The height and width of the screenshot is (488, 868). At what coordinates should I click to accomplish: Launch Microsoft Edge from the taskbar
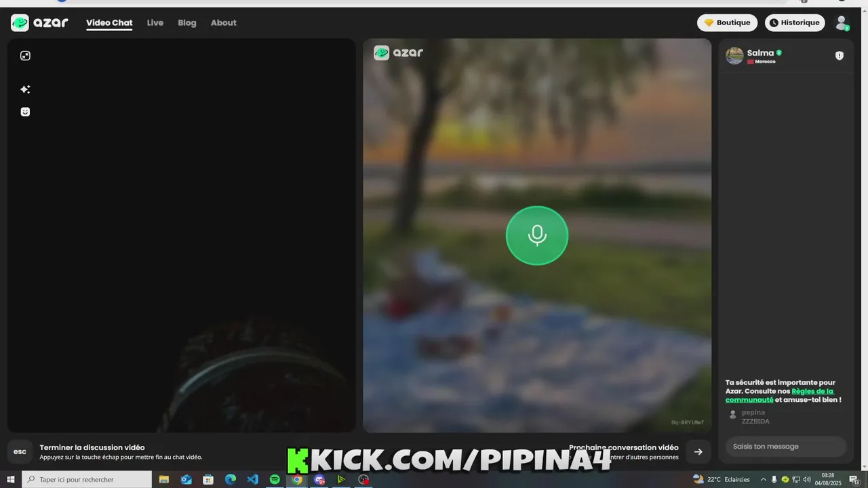point(231,479)
